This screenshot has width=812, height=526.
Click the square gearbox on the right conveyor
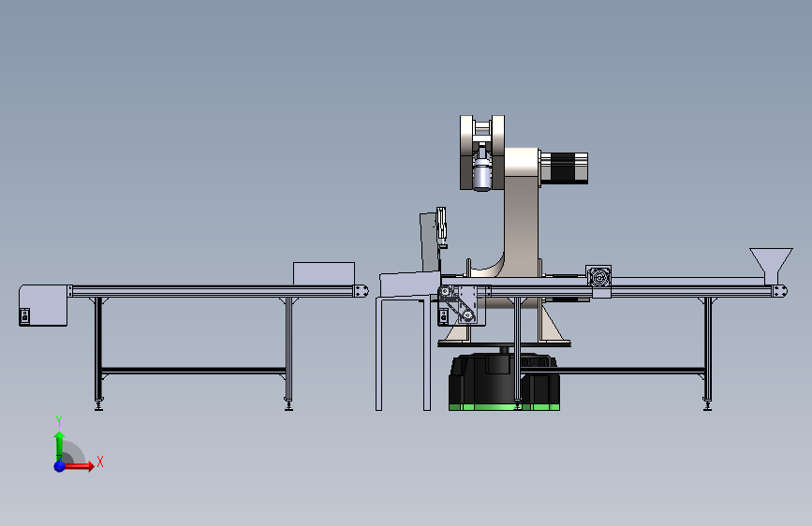tap(598, 278)
